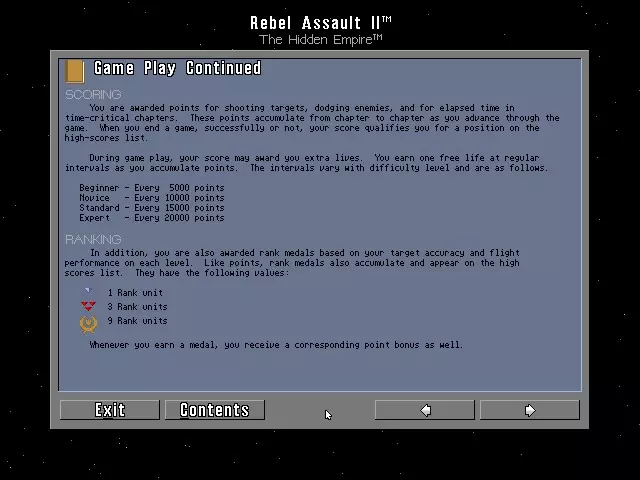Click the '9 Rank units' label
This screenshot has width=640, height=480.
coord(138,321)
